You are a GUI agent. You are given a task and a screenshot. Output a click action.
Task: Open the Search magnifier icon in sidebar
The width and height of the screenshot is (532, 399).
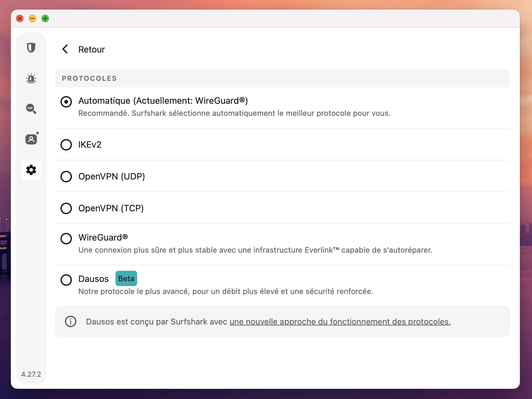[31, 109]
